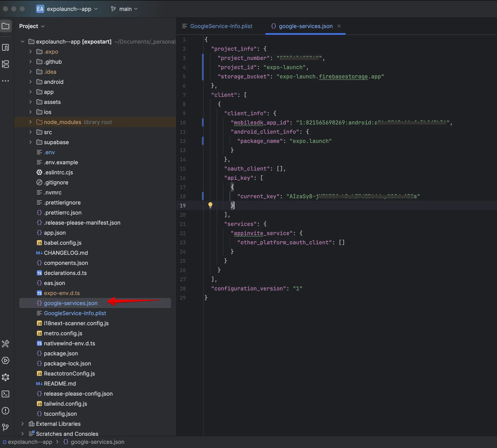Open the expolaunch--app project dropdown
This screenshot has height=448, width=497.
pyautogui.click(x=72, y=9)
